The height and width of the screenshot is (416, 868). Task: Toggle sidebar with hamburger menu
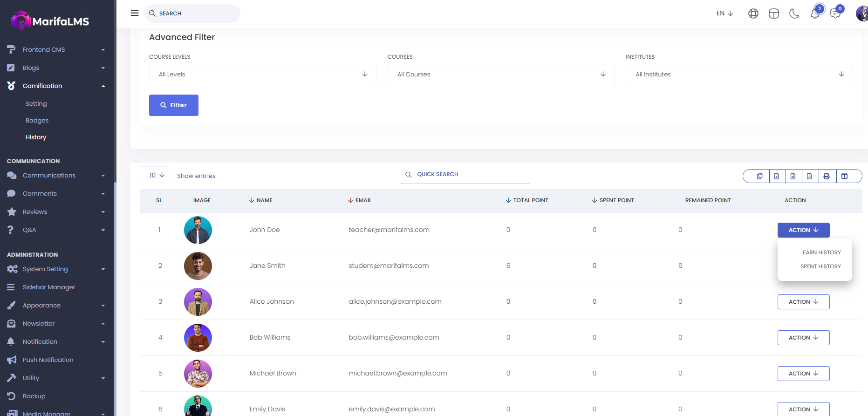[135, 13]
